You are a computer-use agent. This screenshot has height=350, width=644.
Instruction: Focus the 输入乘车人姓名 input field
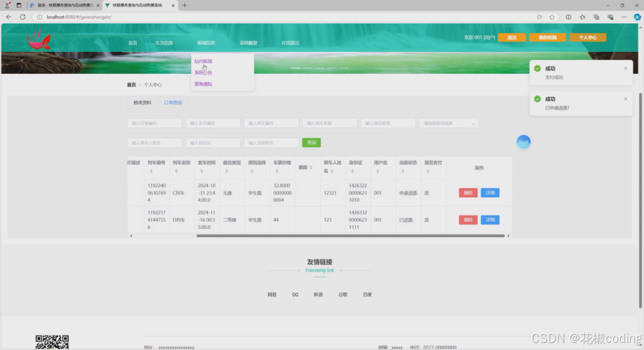point(154,143)
